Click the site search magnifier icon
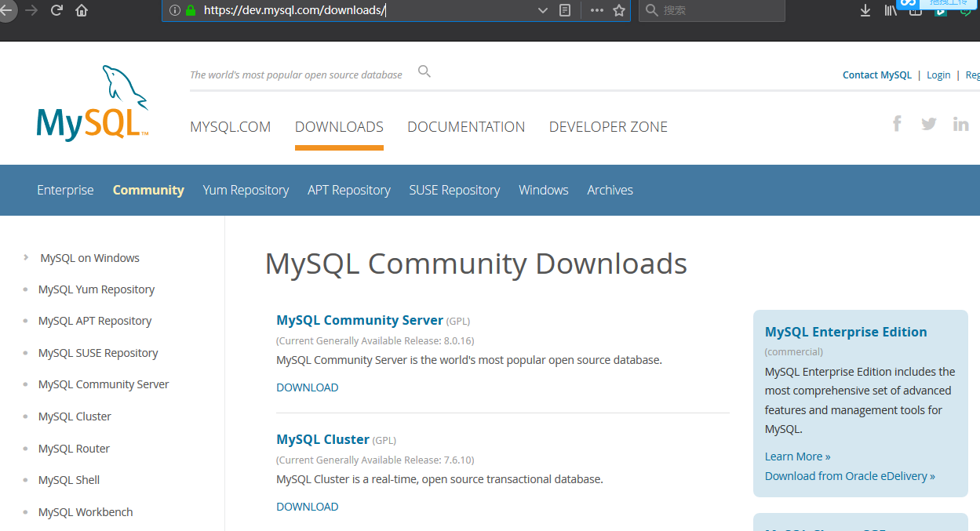This screenshot has height=531, width=980. click(424, 71)
